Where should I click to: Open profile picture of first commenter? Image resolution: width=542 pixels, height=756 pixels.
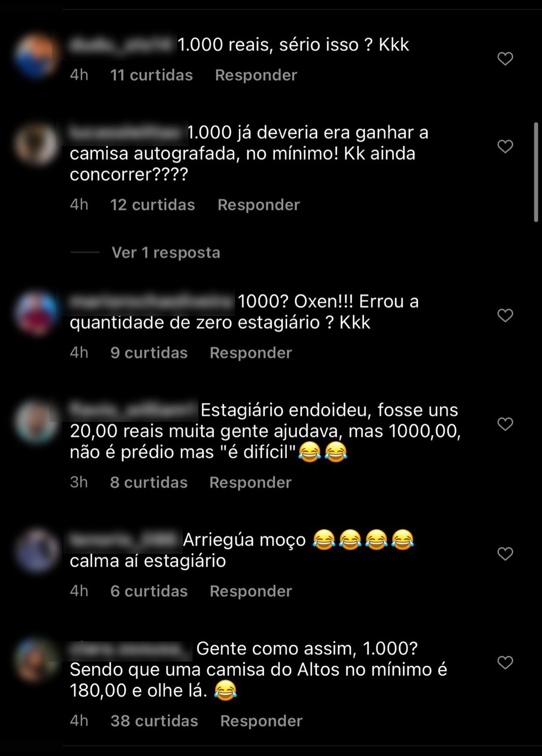36,56
